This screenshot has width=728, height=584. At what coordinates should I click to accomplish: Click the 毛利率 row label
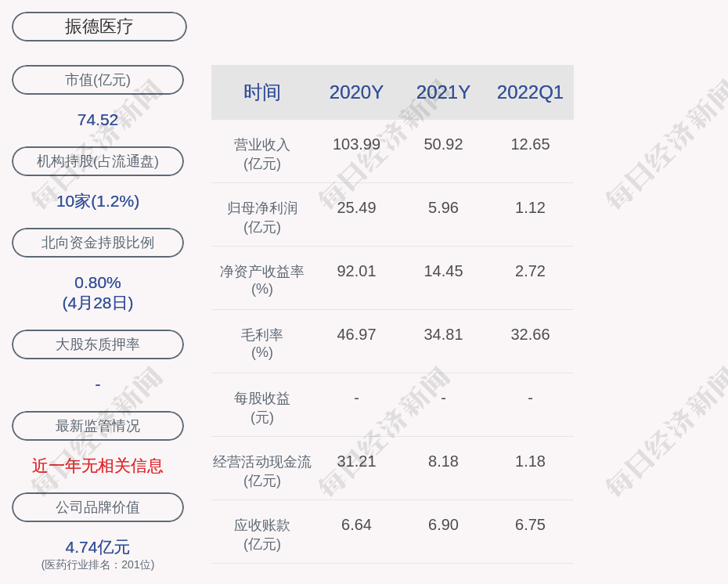[262, 344]
